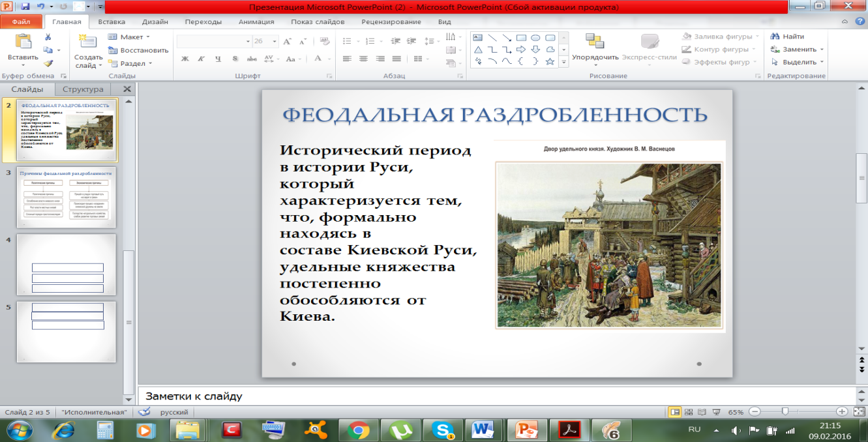The width and height of the screenshot is (868, 442).
Task: Start the slide show from the status bar
Action: click(x=717, y=412)
